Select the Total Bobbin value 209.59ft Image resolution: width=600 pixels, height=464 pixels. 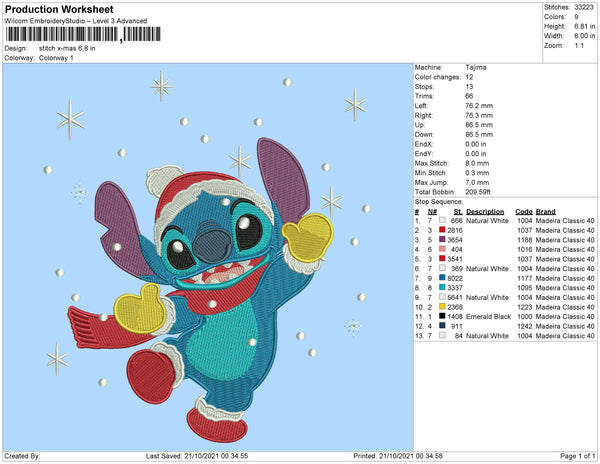(478, 192)
